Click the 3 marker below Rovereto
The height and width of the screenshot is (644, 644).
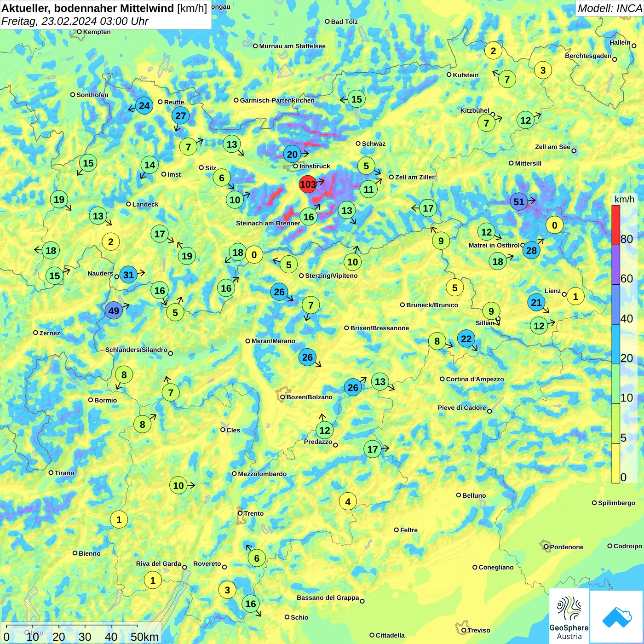tap(227, 590)
